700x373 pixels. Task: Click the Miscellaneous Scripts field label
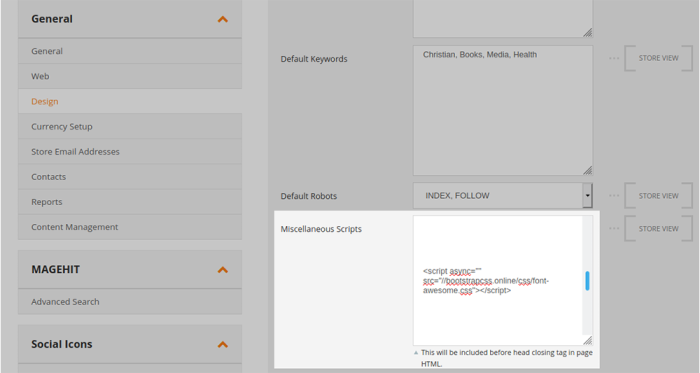point(321,229)
